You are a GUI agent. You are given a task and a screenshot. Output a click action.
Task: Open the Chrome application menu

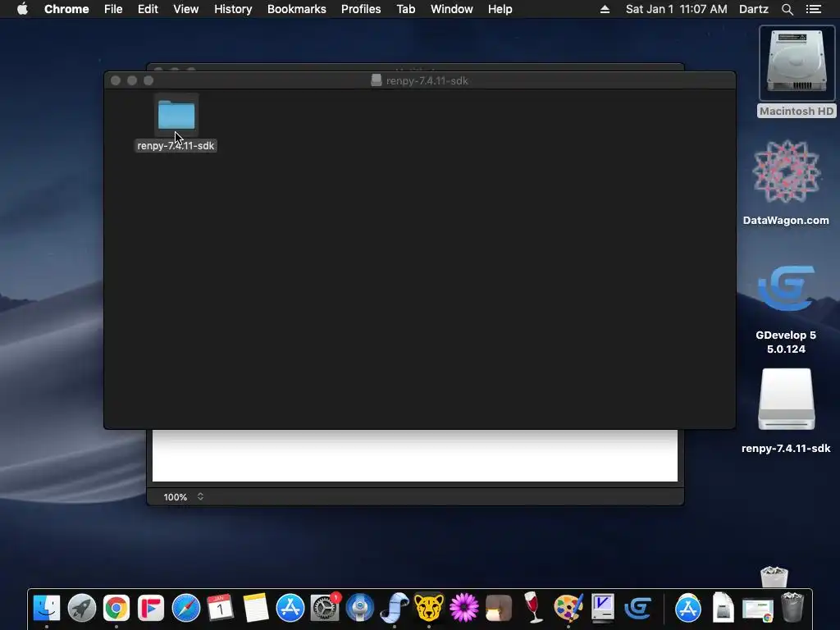(66, 9)
